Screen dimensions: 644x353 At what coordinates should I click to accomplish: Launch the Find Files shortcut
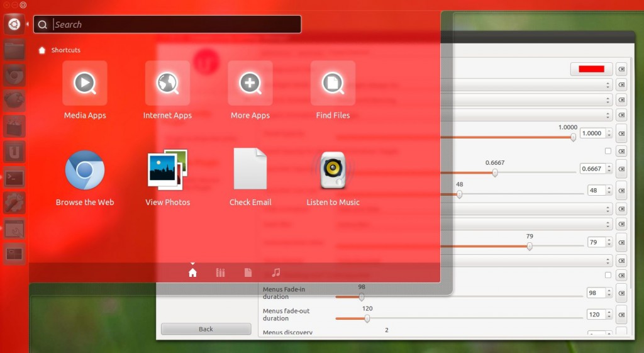[x=333, y=83]
